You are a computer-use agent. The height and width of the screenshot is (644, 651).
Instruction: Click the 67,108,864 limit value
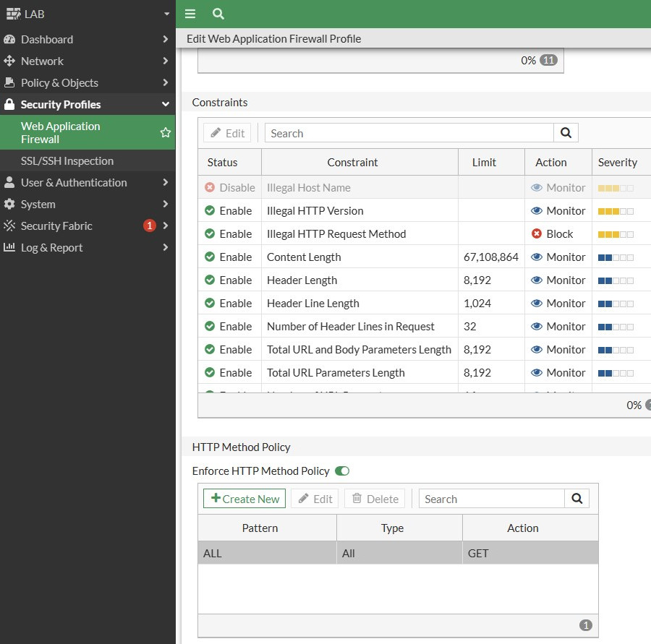pos(490,257)
